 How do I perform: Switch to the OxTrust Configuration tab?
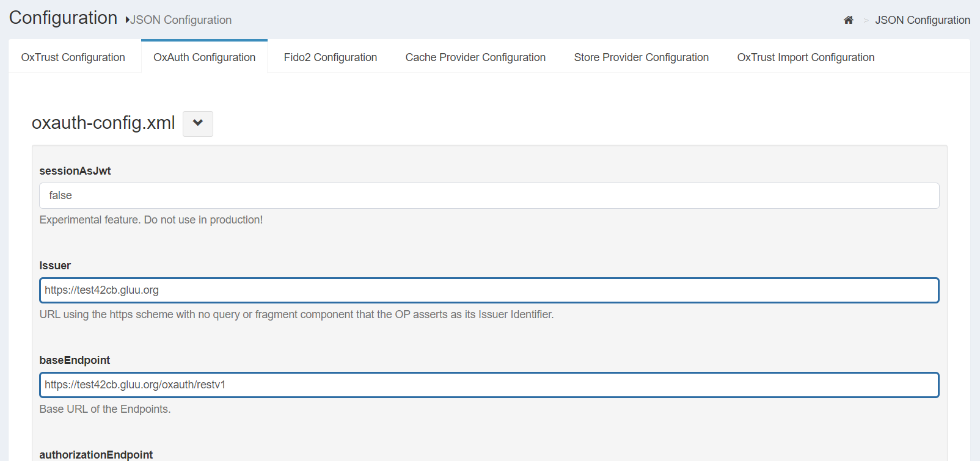(73, 57)
